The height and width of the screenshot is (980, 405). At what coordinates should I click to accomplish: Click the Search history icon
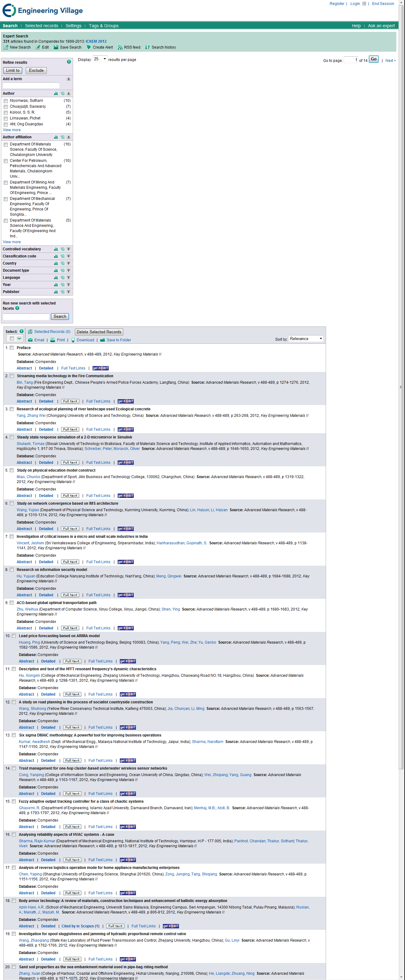(x=148, y=48)
